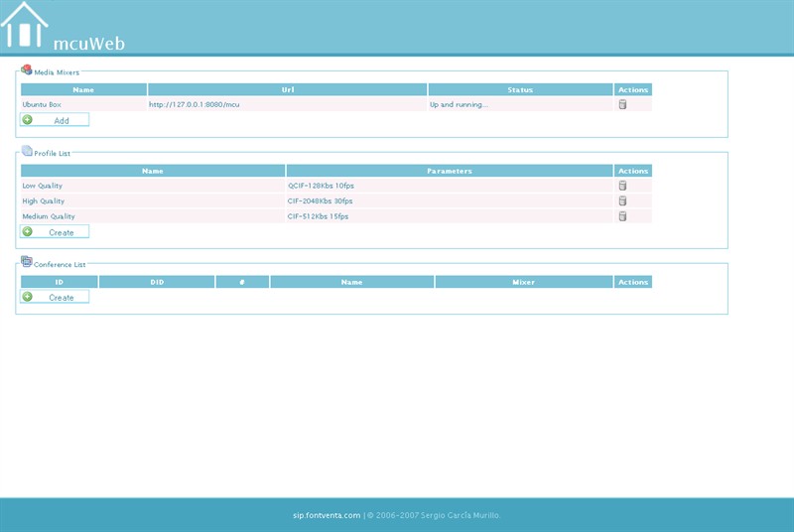Click the Profile List section icon
794x532 pixels.
click(27, 152)
